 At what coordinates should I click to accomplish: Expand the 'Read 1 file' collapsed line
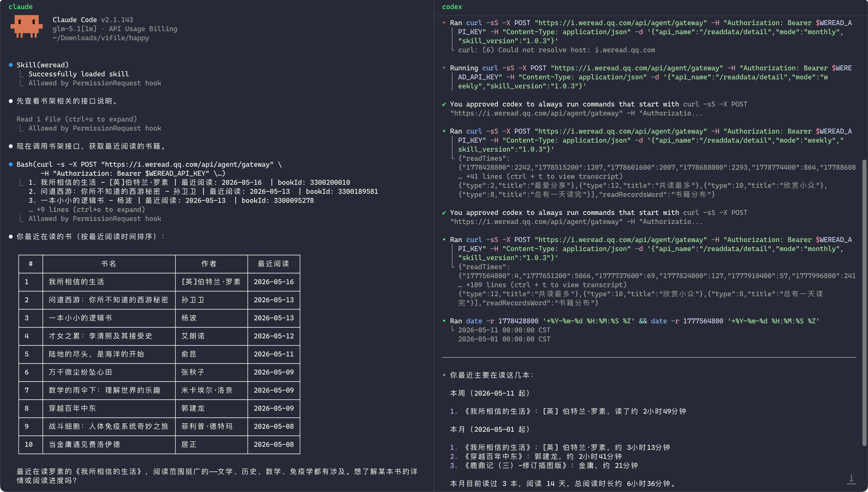77,119
